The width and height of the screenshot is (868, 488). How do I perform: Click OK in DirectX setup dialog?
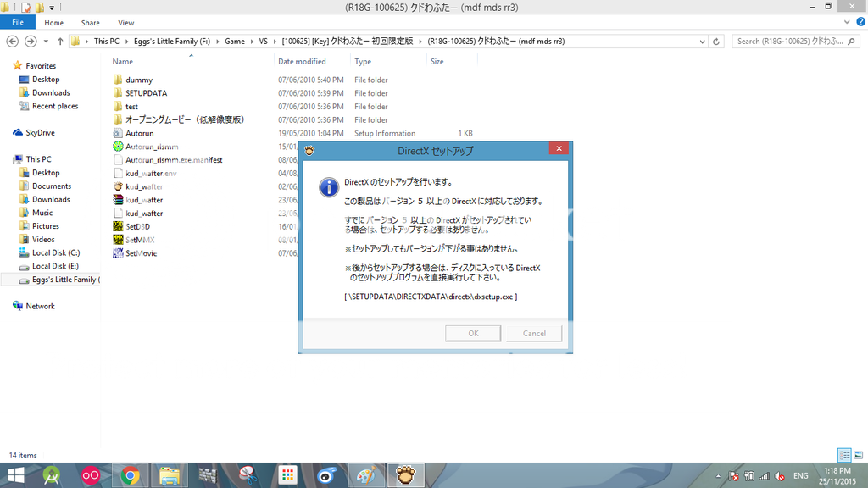(x=473, y=333)
